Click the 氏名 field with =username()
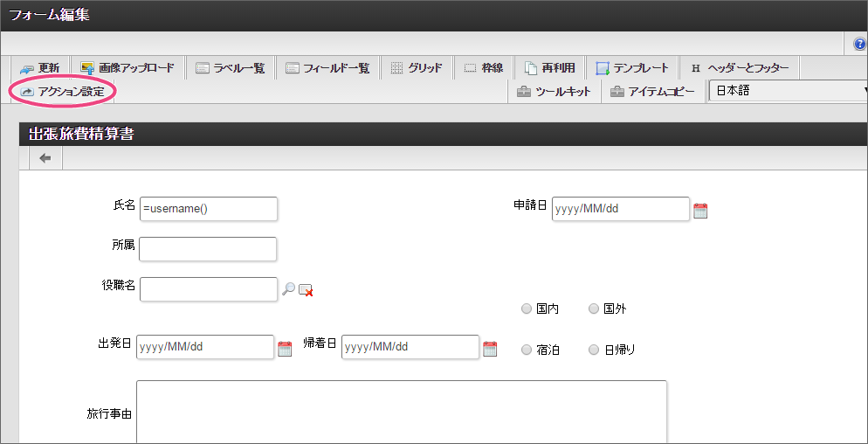This screenshot has width=868, height=444. pos(208,209)
